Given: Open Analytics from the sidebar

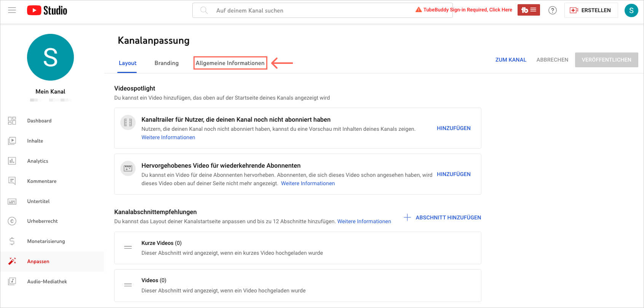Looking at the screenshot, I should tap(38, 161).
